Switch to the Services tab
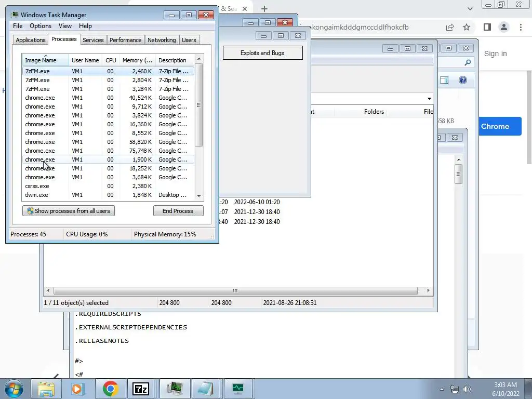Viewport: 532px width, 399px height. (93, 40)
